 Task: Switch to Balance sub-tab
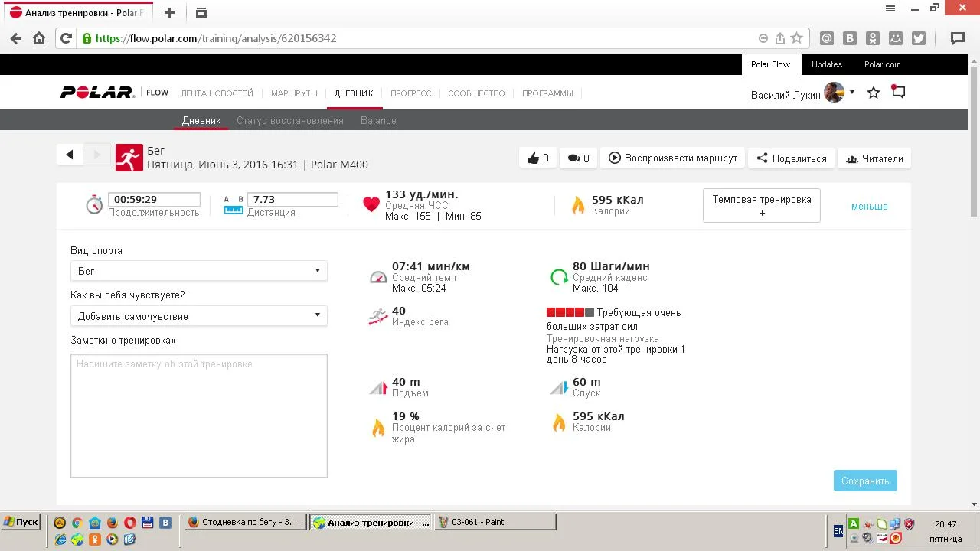tap(378, 120)
